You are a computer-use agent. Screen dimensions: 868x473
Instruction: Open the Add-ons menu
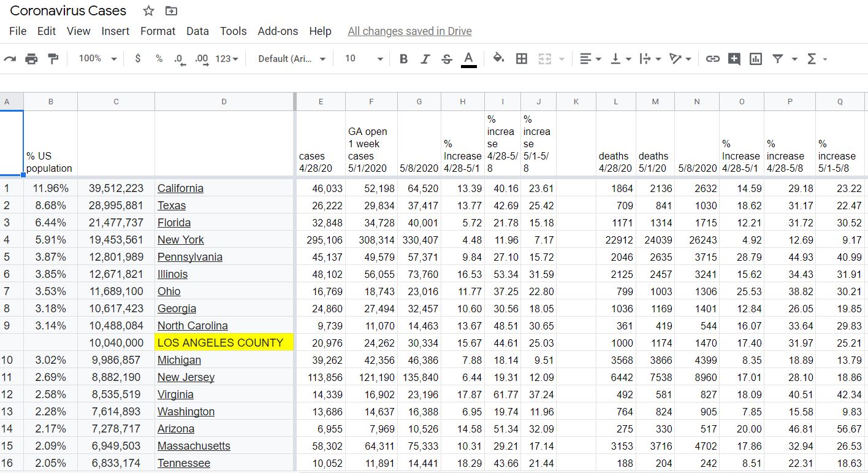278,31
